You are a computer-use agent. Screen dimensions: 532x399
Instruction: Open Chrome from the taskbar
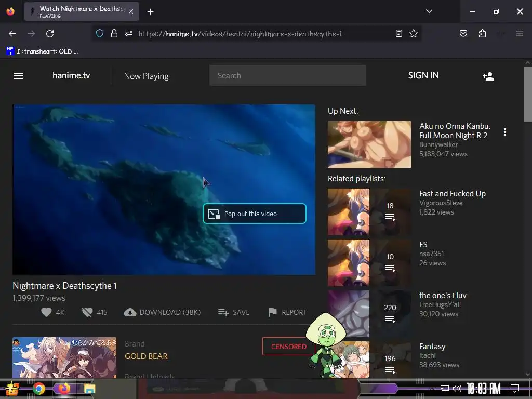pos(38,389)
